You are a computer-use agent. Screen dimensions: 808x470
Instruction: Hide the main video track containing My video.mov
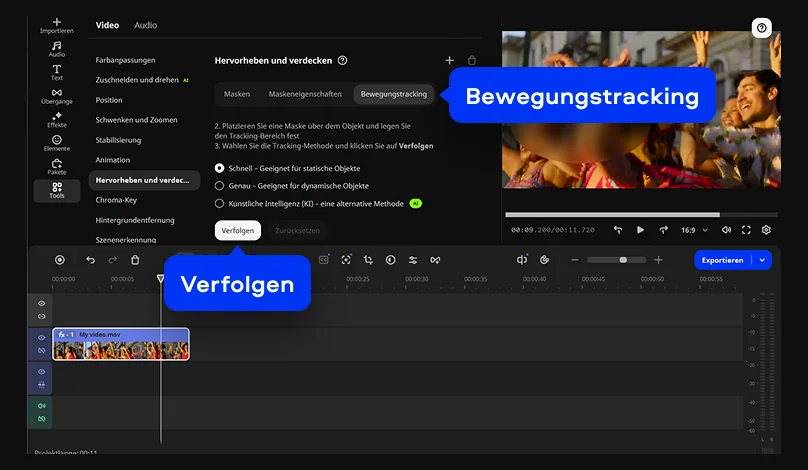[42, 338]
